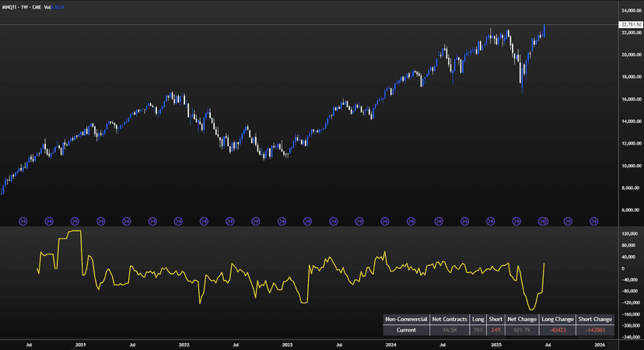Click the 2024 label on time axis
644x350 pixels.
click(391, 345)
